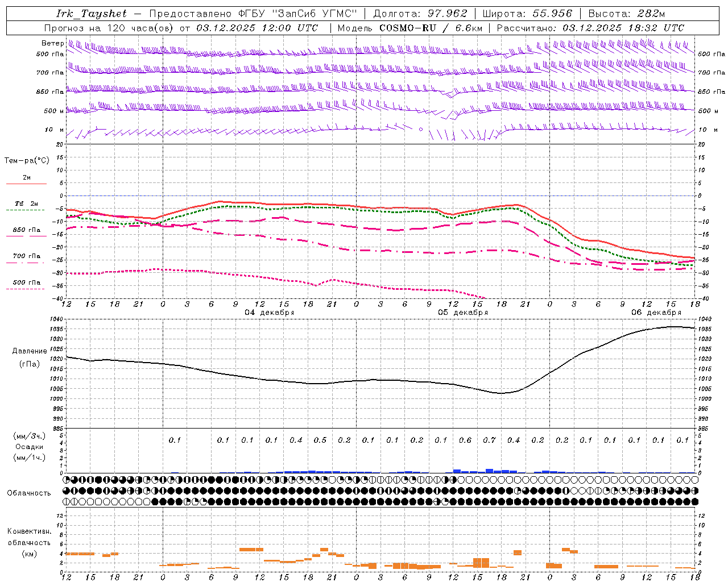
Task: Click the Давление pressure panel label
Action: (x=30, y=351)
